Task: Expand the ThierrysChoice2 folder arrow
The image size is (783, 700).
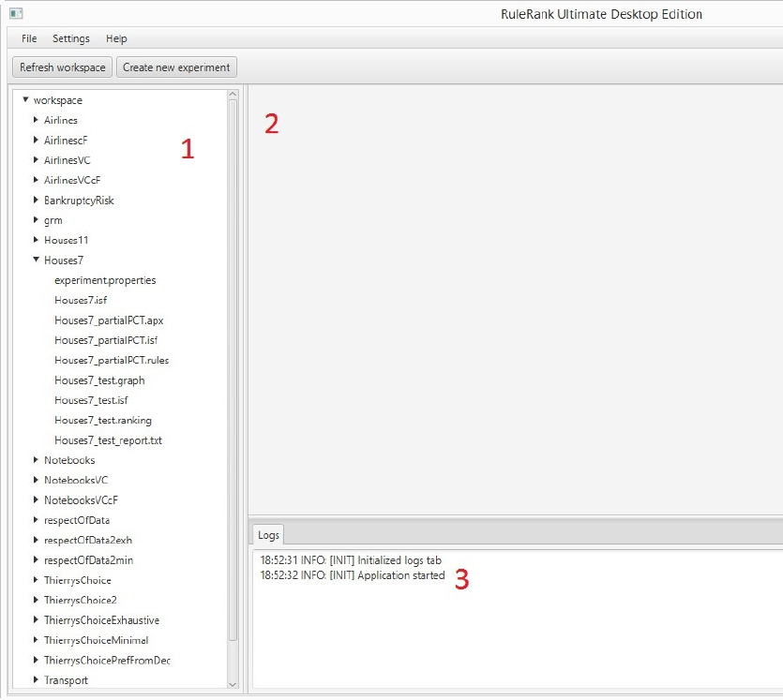Action: point(36,600)
